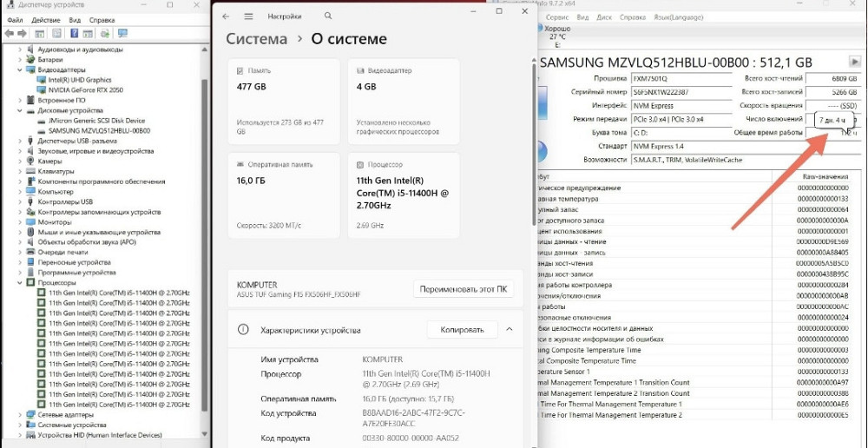Select SAMSUNG MZVLQ512HBLU-00B00 in Device Manager tree
Viewport: 868px width, 448px height.
[x=100, y=131]
